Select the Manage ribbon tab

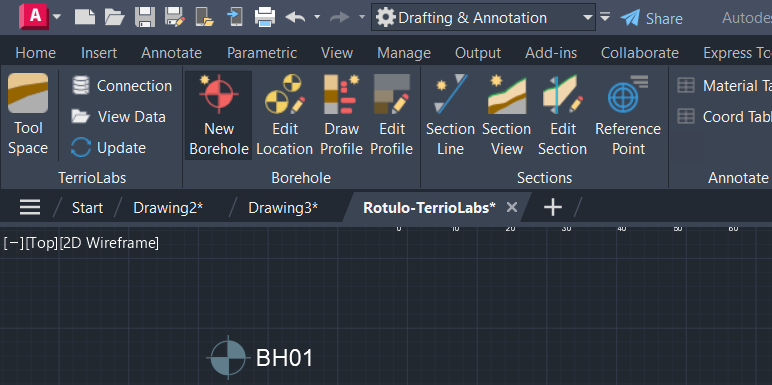click(404, 53)
